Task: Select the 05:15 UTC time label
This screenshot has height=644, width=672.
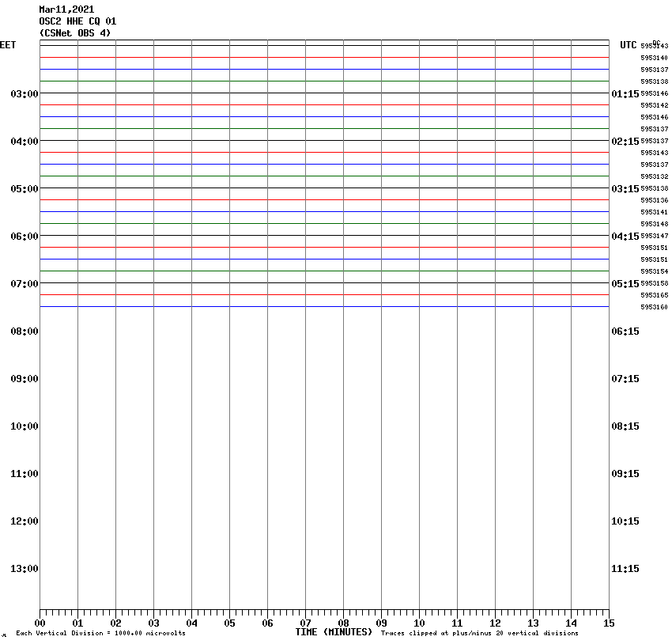Action: click(625, 284)
